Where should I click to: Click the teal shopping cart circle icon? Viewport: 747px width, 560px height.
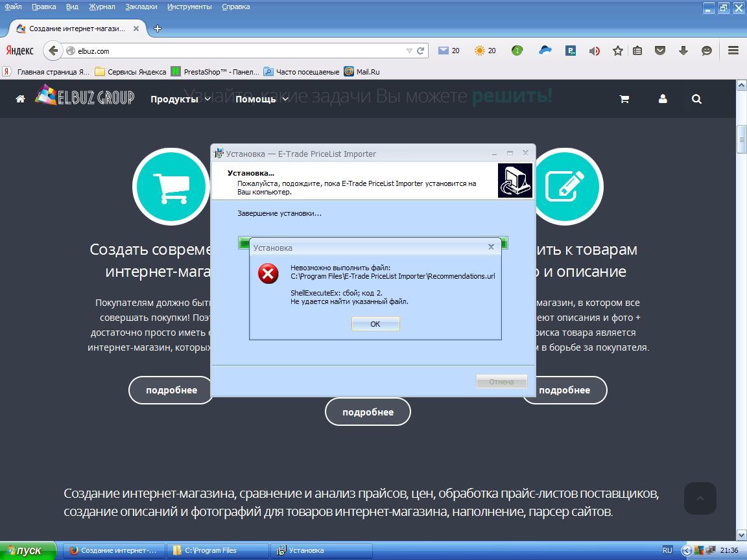click(171, 187)
